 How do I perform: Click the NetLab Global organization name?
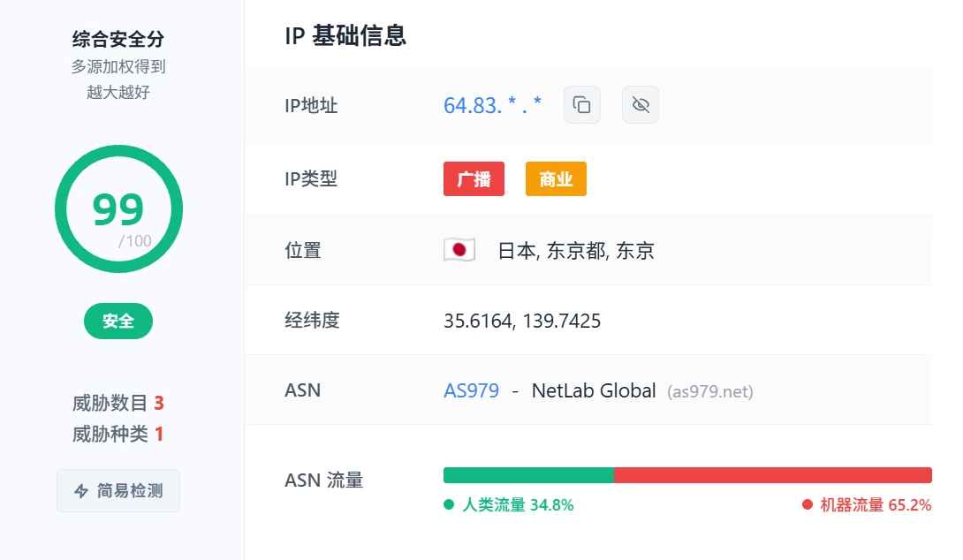click(x=594, y=390)
